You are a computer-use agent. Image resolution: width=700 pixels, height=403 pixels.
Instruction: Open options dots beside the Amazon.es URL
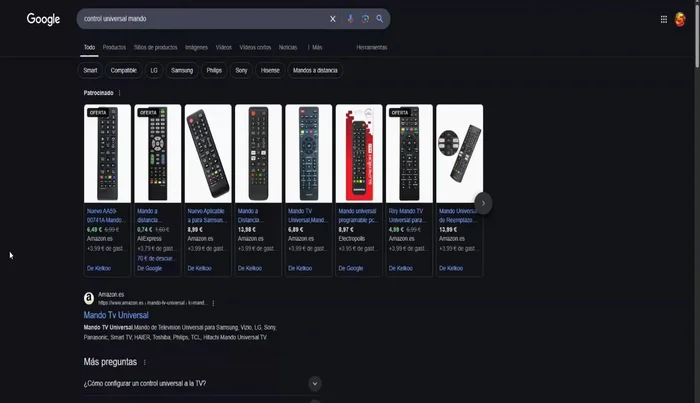coord(213,303)
